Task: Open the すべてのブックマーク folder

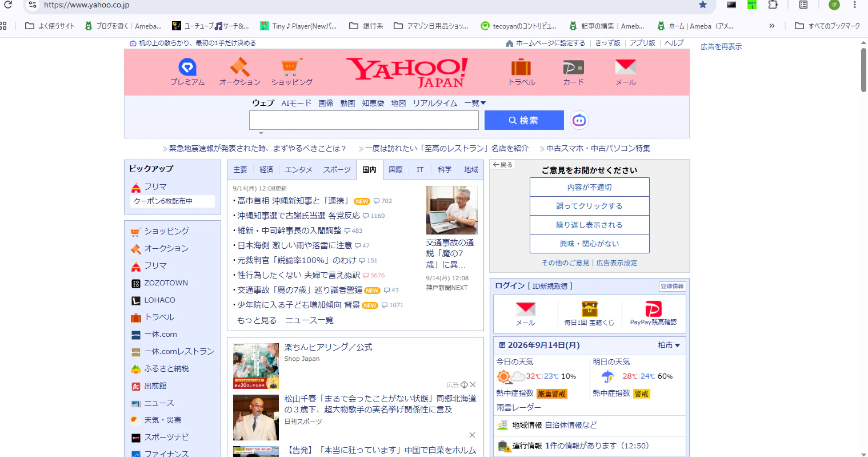Action: click(827, 26)
